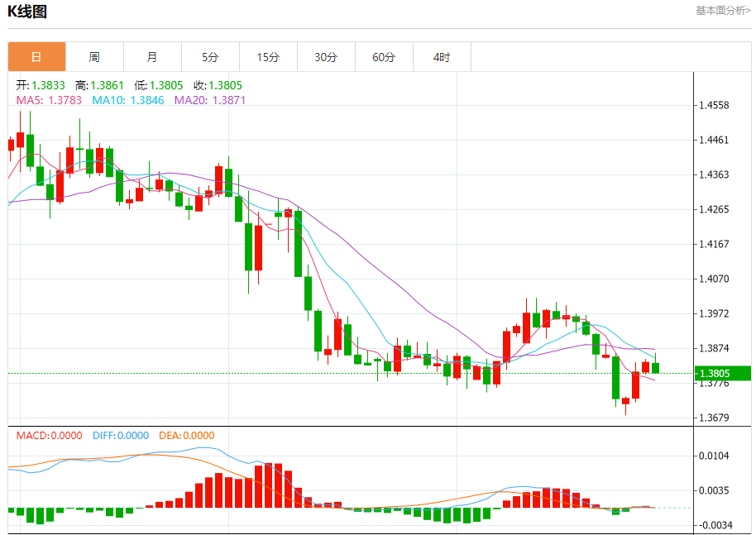Select the 日 daily chart tab
756x535 pixels.
point(36,57)
